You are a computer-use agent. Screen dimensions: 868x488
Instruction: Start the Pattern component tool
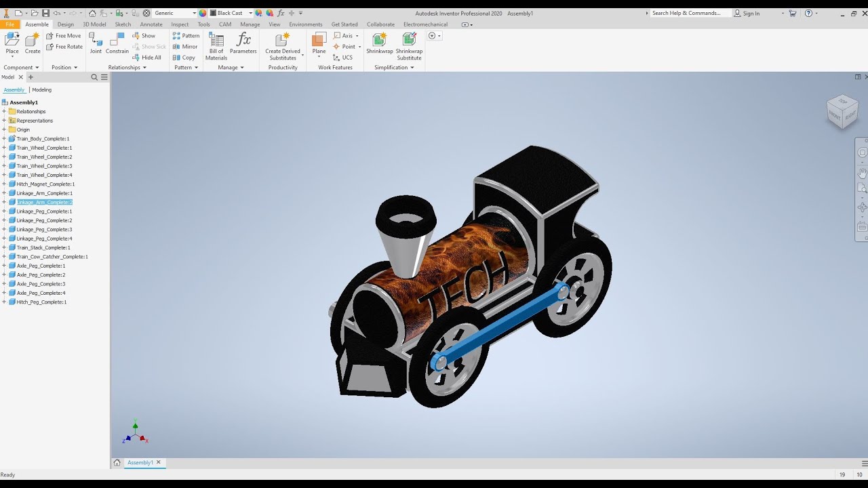click(x=186, y=36)
